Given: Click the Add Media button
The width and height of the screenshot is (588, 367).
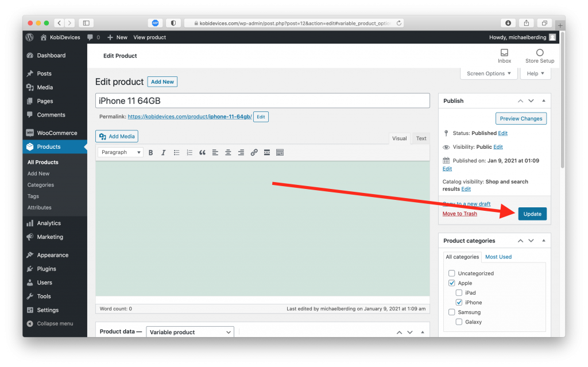Looking at the screenshot, I should pos(117,136).
